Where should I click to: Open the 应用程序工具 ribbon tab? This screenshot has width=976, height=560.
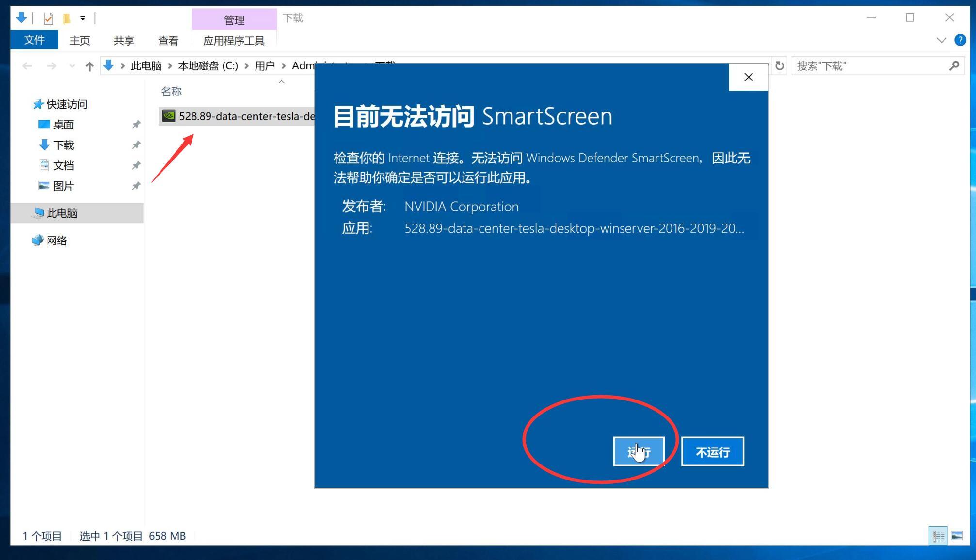234,40
